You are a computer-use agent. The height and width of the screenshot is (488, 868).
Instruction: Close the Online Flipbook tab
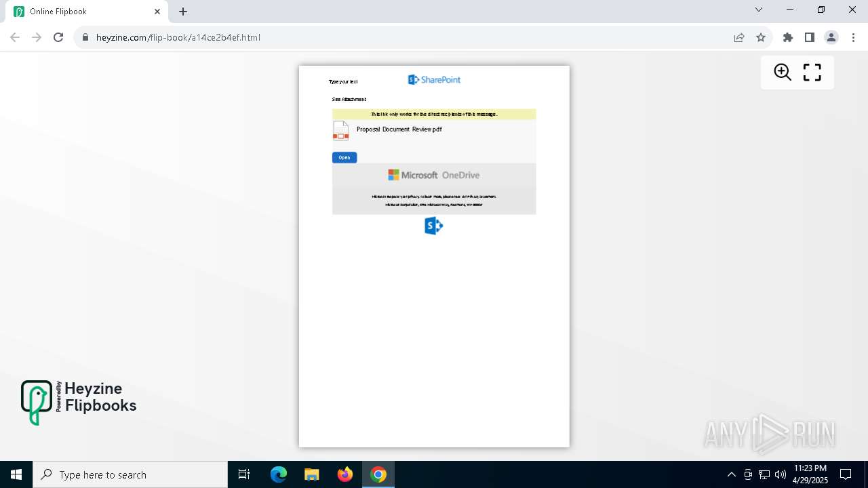coord(157,12)
